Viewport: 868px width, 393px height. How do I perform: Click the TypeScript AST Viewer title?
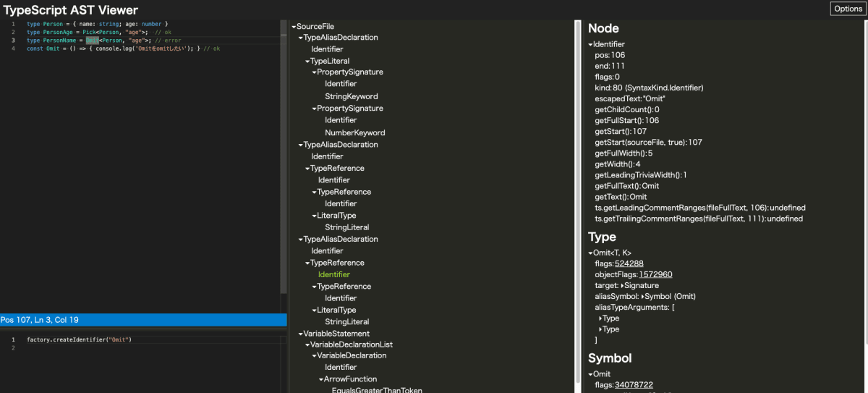71,9
